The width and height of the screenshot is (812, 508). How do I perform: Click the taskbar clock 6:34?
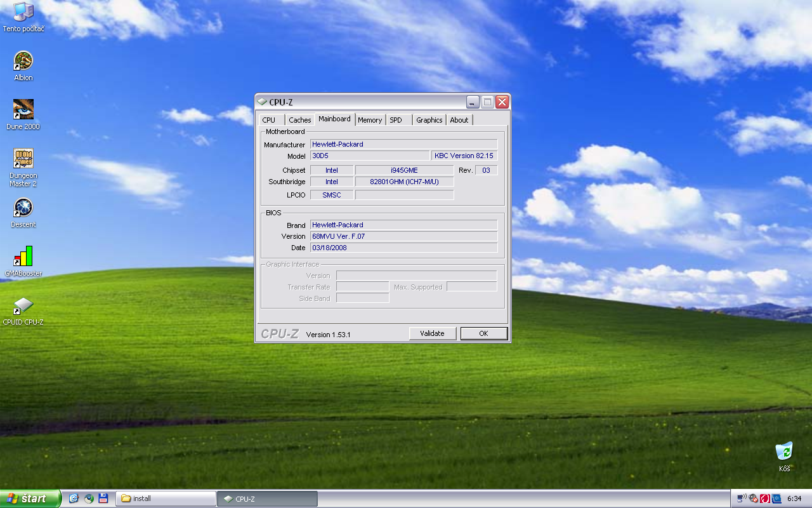pos(794,498)
